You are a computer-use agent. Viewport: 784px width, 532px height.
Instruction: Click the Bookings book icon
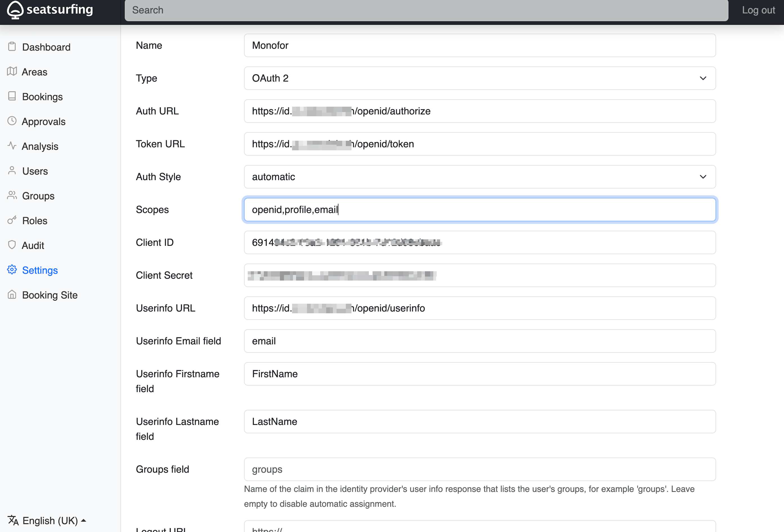pyautogui.click(x=12, y=96)
